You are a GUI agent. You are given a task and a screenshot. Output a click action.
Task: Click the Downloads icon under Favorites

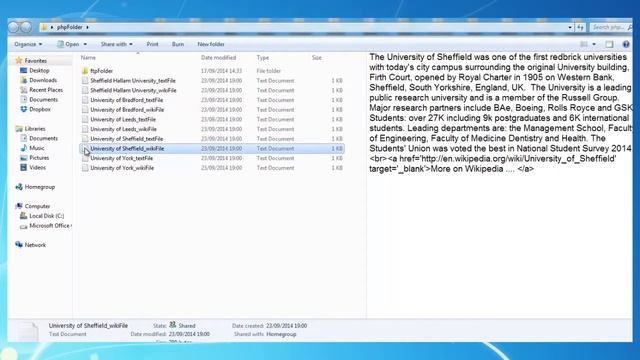24,80
